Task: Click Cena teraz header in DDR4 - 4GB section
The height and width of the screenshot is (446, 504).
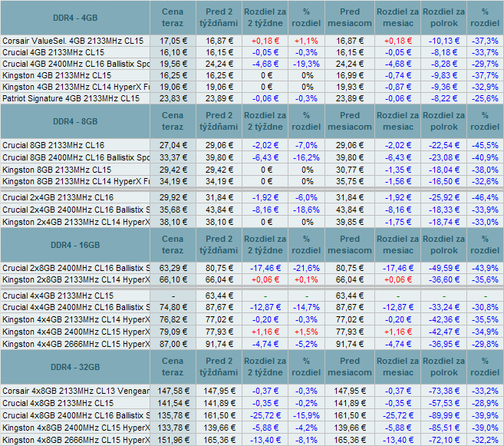Action: [x=173, y=18]
